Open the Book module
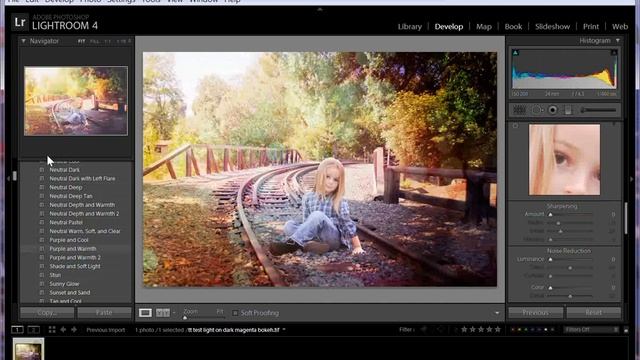 pyautogui.click(x=513, y=27)
